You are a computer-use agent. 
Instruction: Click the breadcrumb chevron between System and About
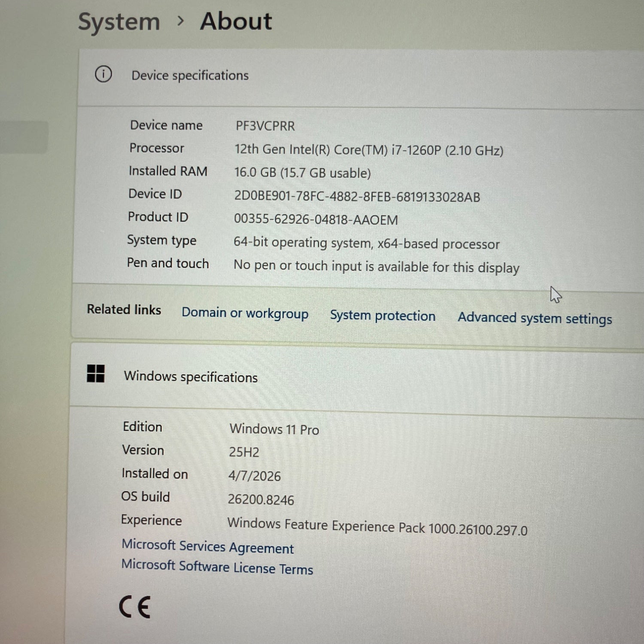coord(181,21)
